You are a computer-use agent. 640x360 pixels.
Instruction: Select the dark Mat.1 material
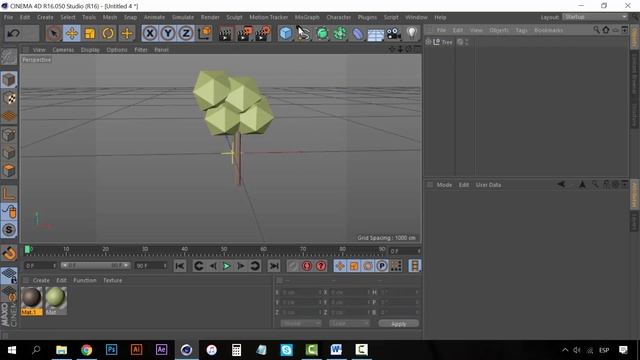31,301
